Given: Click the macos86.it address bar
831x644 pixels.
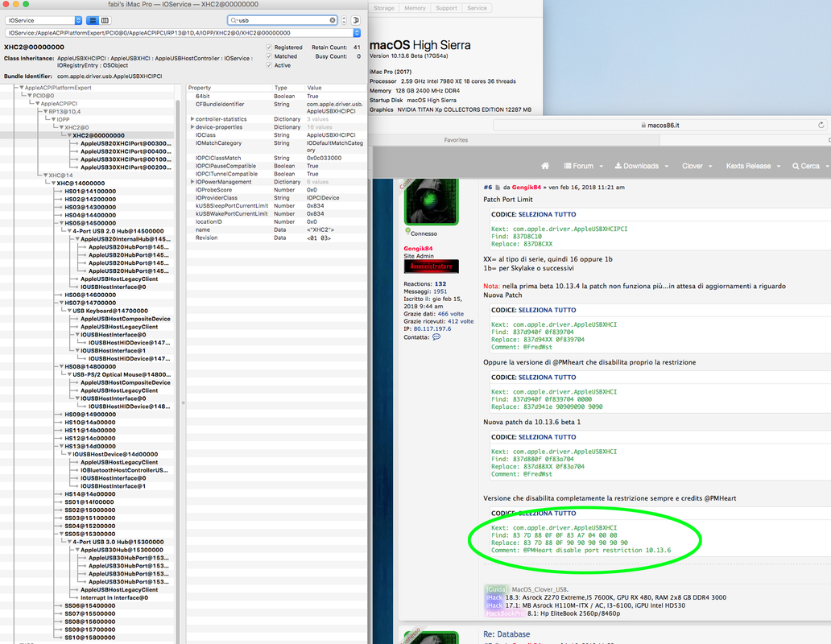Looking at the screenshot, I should pyautogui.click(x=659, y=125).
